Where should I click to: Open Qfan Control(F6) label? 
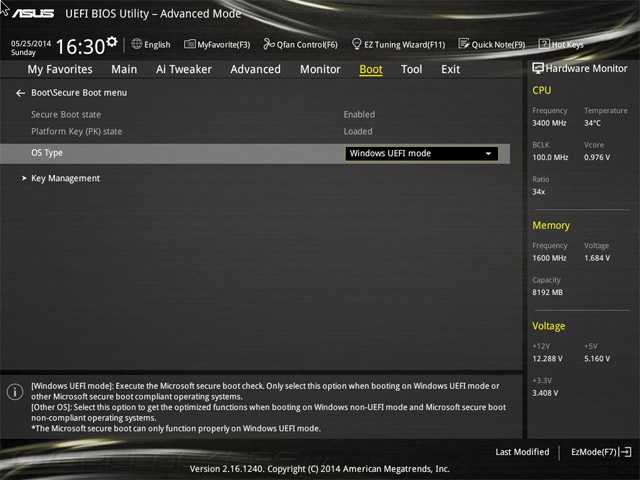point(307,44)
